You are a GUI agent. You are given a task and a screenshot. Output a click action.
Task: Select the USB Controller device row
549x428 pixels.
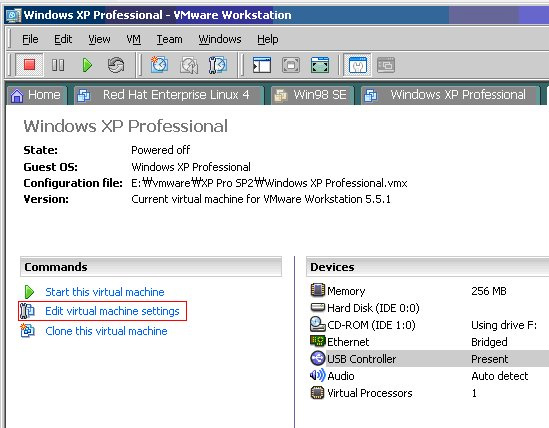click(429, 359)
